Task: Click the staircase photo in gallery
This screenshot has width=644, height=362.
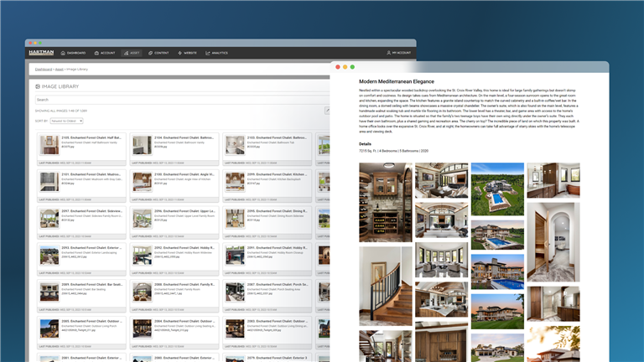Action: tap(385, 285)
